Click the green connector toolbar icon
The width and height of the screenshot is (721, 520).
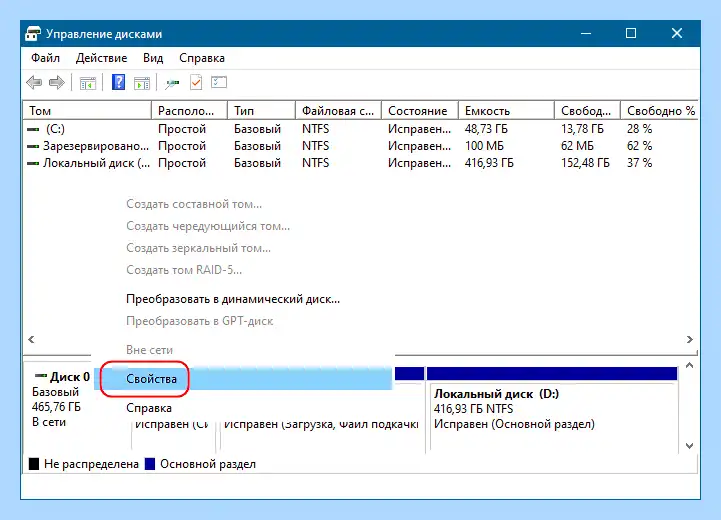172,83
